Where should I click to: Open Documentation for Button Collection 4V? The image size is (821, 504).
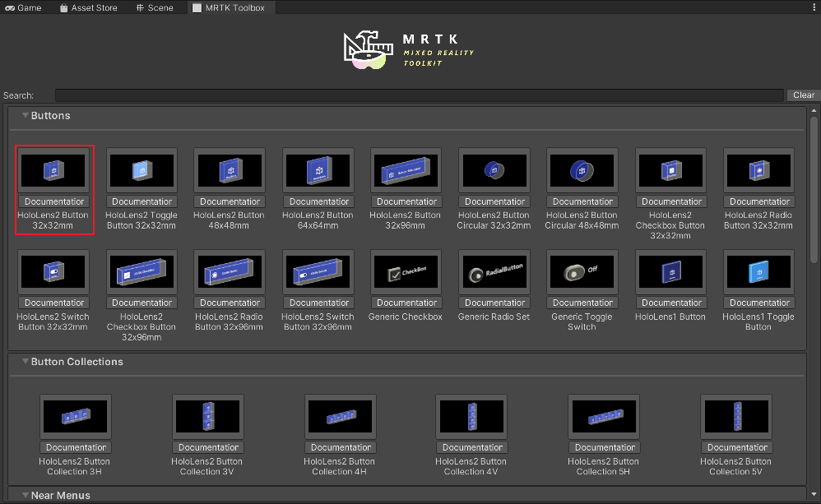(472, 447)
